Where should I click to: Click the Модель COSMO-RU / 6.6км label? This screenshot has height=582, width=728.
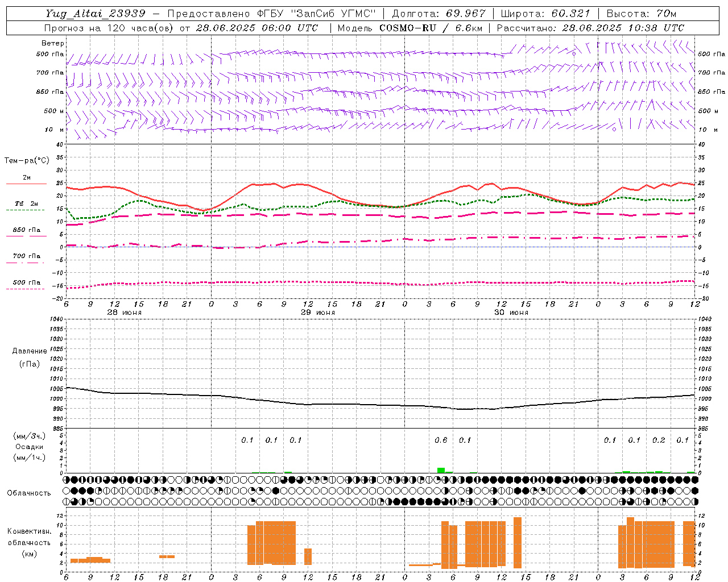[409, 28]
